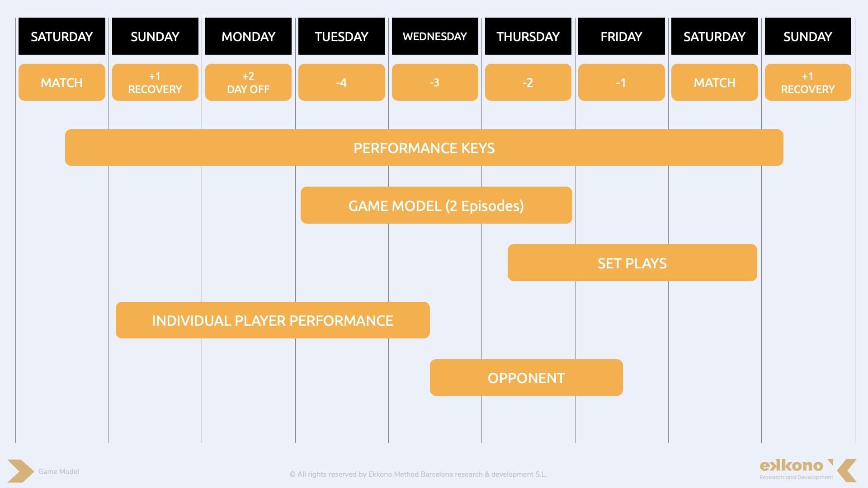
Task: Select the +1 RECOVERY final Sunday block
Action: point(808,82)
